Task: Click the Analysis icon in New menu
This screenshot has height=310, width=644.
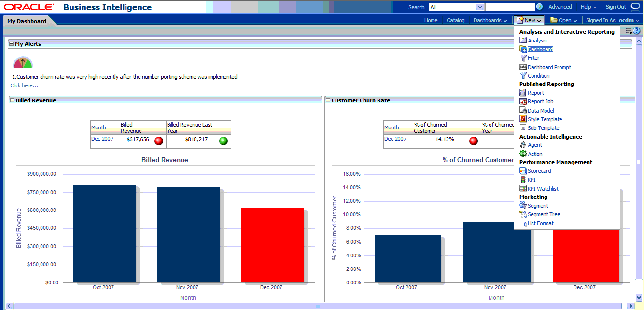Action: tap(523, 41)
